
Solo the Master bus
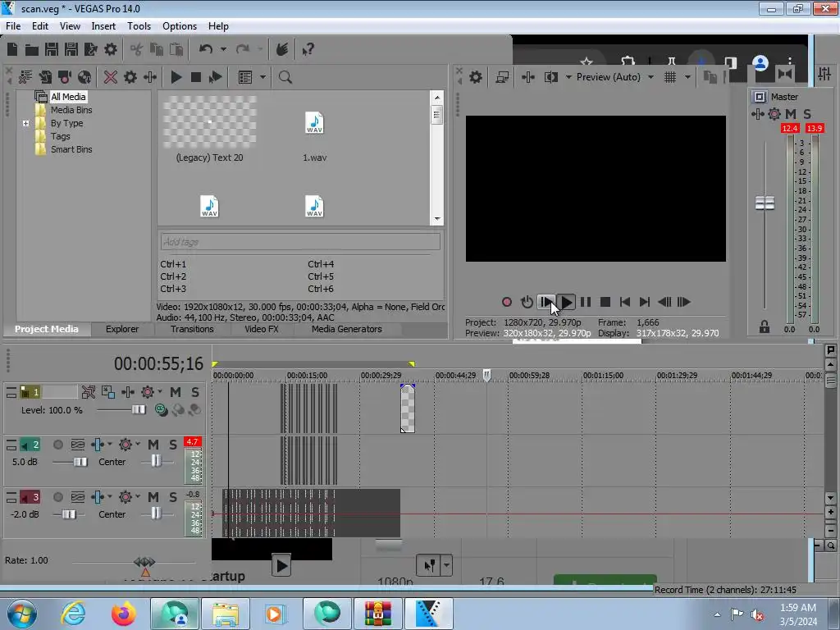[x=807, y=113]
